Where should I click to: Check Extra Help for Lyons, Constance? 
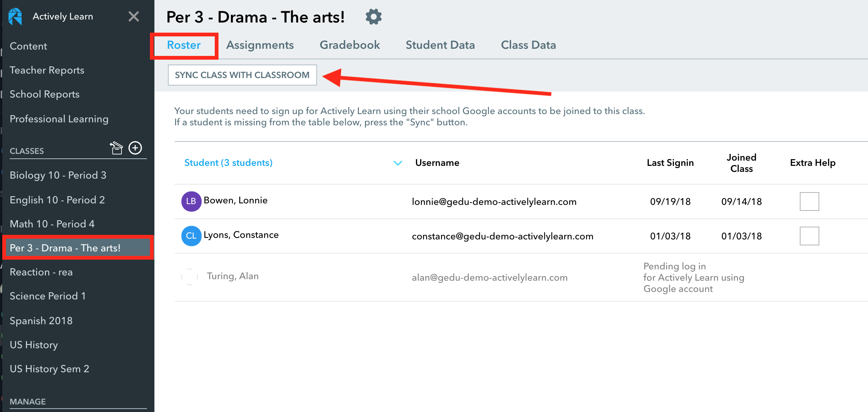[x=809, y=236]
